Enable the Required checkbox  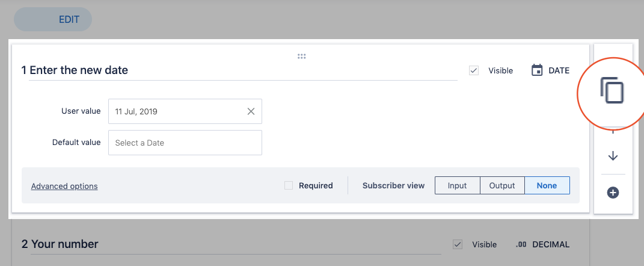coord(289,185)
